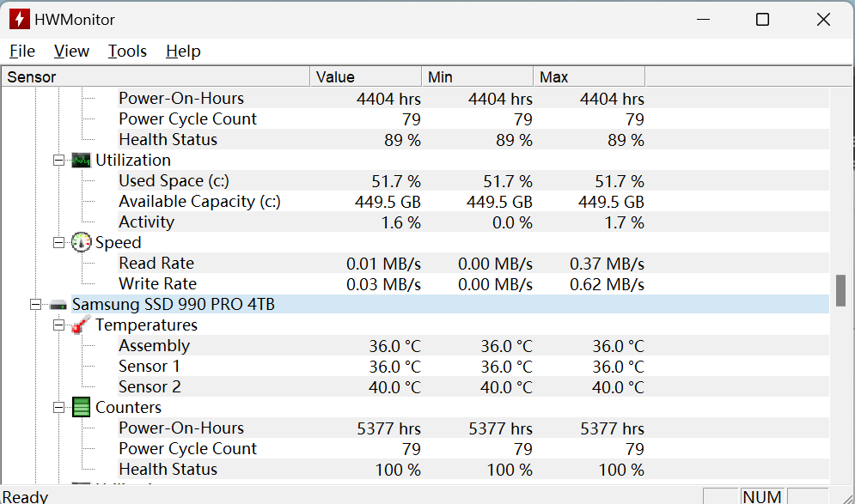Click the Counters green chip icon
The height and width of the screenshot is (504, 855).
point(82,408)
